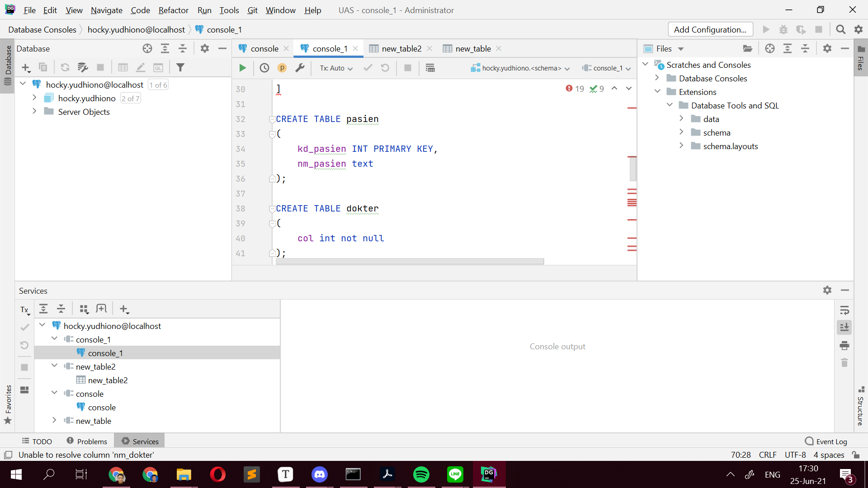Screen dimensions: 868x488
Task: Open SQL query history in console toolbar
Action: 265,68
